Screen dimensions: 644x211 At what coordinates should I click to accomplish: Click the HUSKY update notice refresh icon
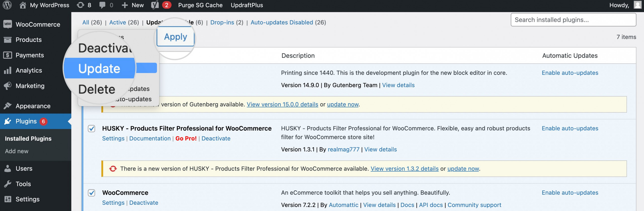coord(113,169)
